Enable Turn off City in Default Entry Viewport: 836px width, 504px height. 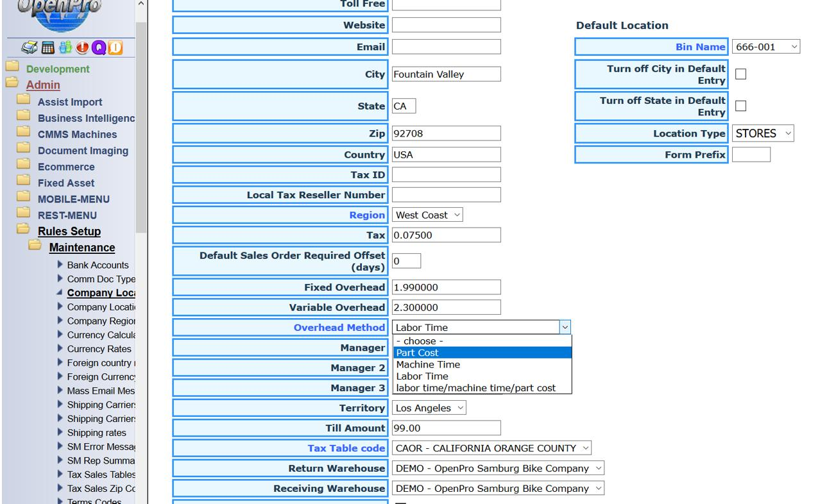740,74
